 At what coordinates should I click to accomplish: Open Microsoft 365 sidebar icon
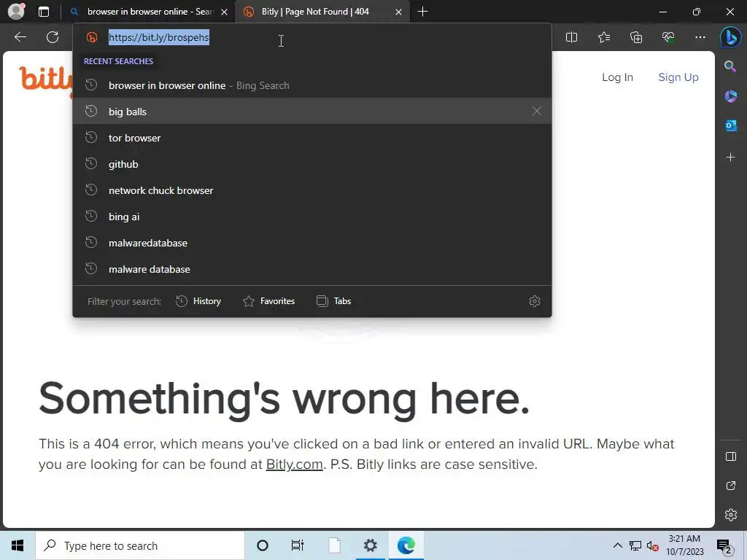coord(730,96)
